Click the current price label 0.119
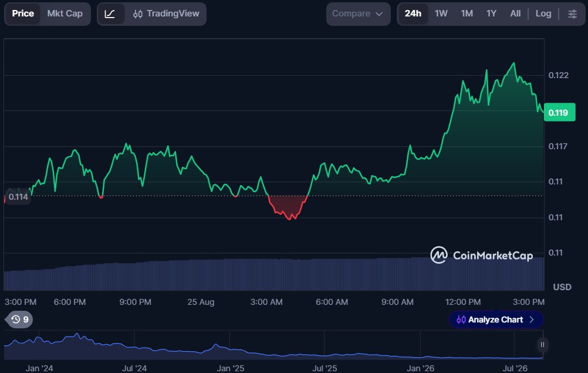 pyautogui.click(x=559, y=112)
